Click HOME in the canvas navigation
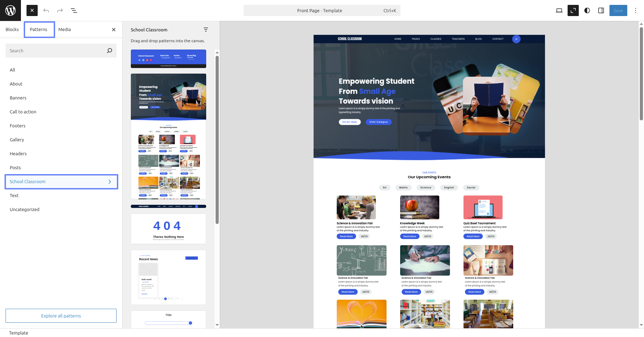Image resolution: width=644 pixels, height=337 pixels. pos(398,39)
